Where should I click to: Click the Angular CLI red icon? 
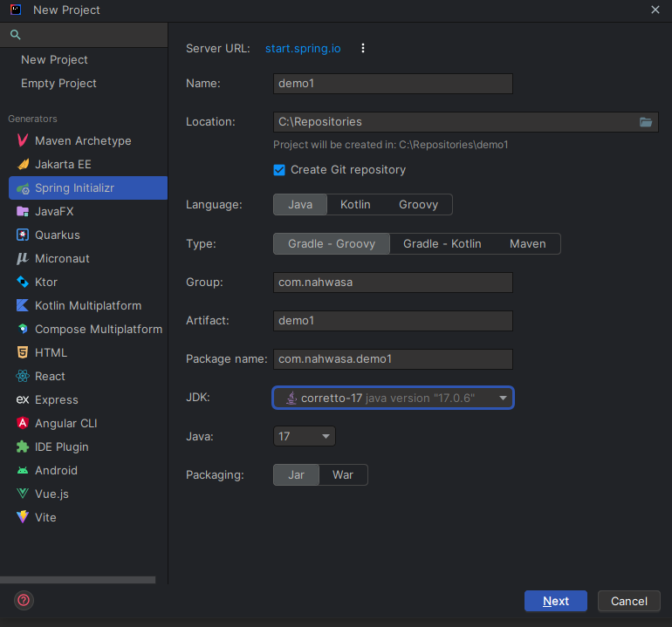coord(23,423)
